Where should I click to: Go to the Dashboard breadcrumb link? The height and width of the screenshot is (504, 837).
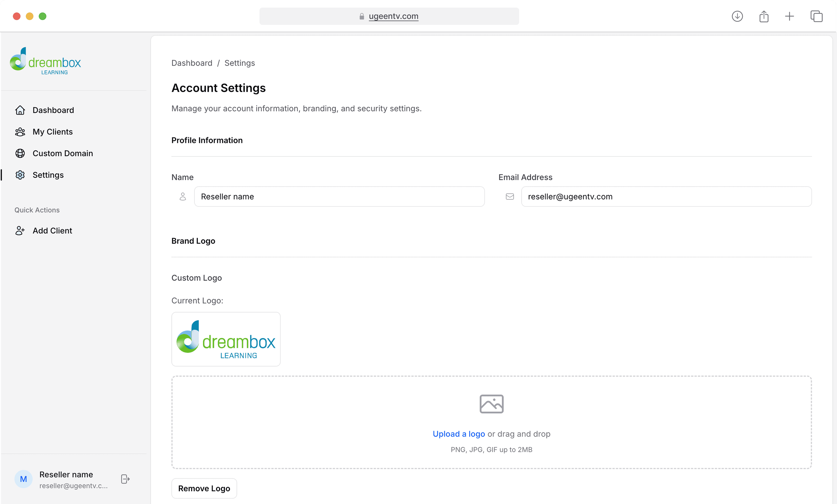tap(192, 63)
